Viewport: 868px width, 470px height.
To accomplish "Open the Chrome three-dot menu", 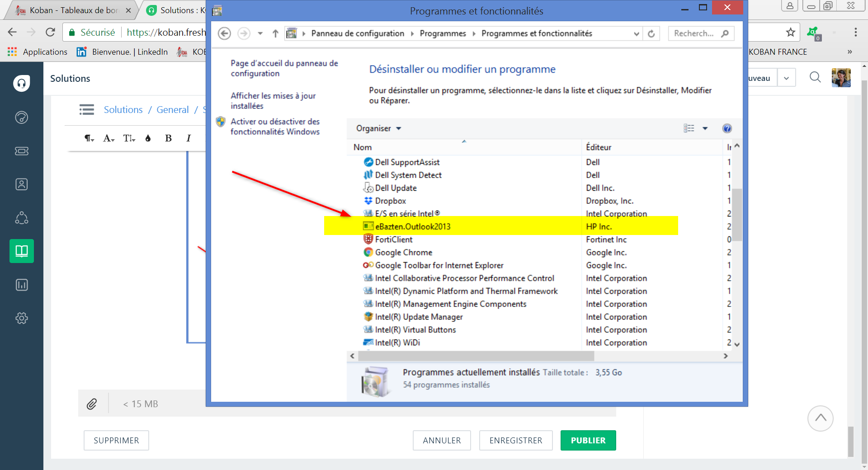I will tap(855, 32).
